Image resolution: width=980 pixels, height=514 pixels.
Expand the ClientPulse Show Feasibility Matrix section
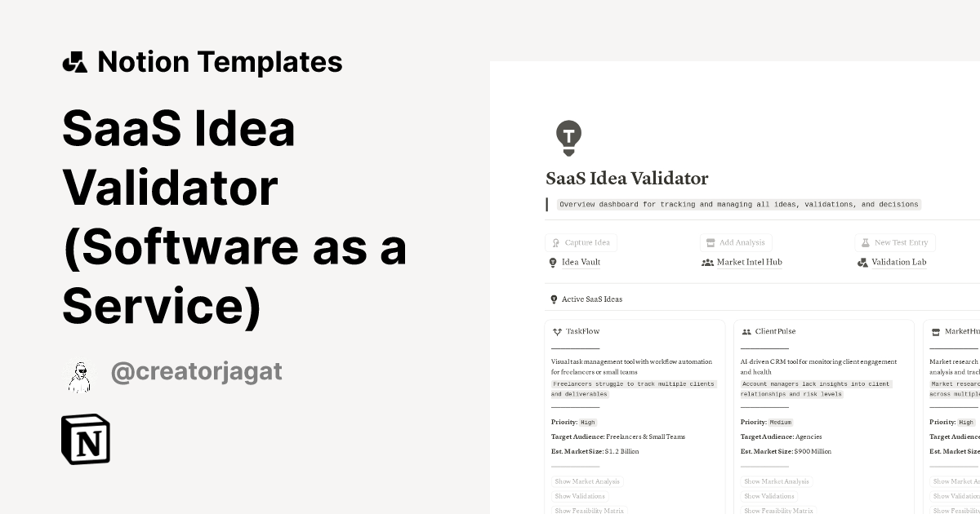pyautogui.click(x=778, y=510)
